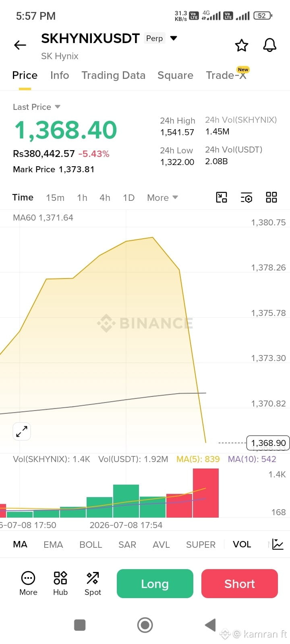Expand the Perp contract selector arrow
The height and width of the screenshot is (644, 290).
(174, 38)
